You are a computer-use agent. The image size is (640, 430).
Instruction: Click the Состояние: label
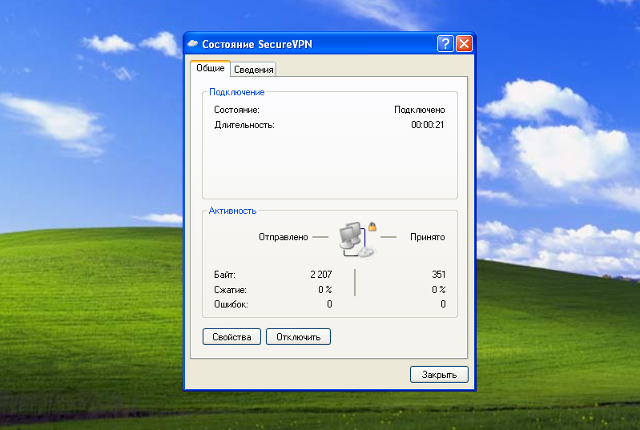tap(237, 110)
